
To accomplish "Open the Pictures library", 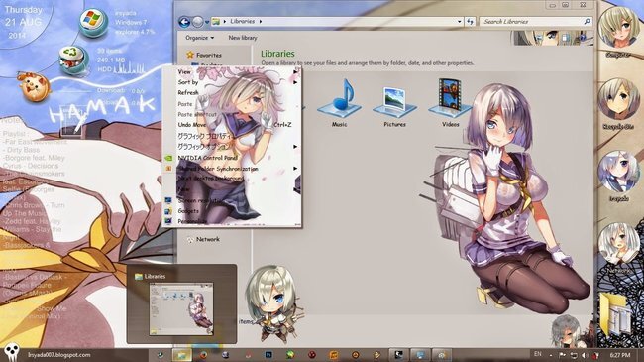I will (394, 106).
